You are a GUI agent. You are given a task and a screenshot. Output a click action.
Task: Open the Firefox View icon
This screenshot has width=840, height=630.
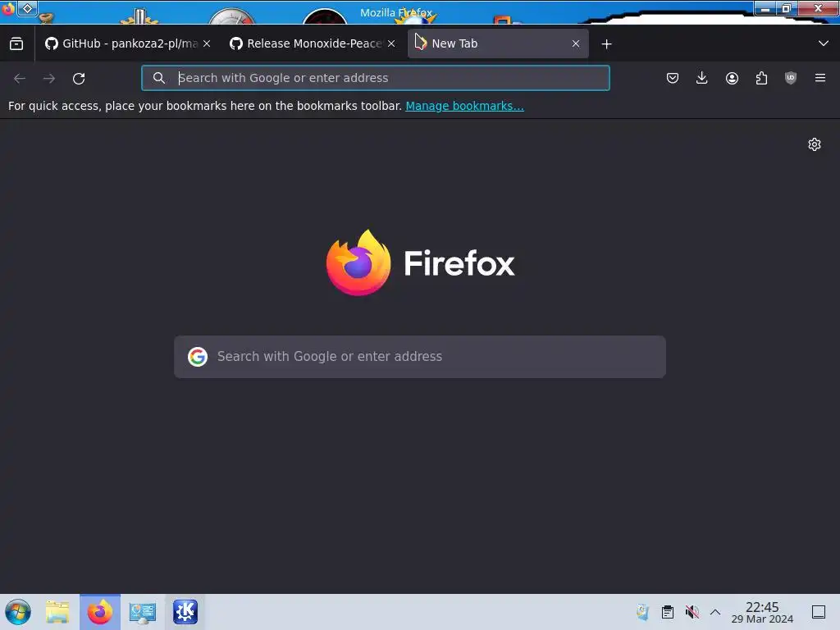click(16, 43)
